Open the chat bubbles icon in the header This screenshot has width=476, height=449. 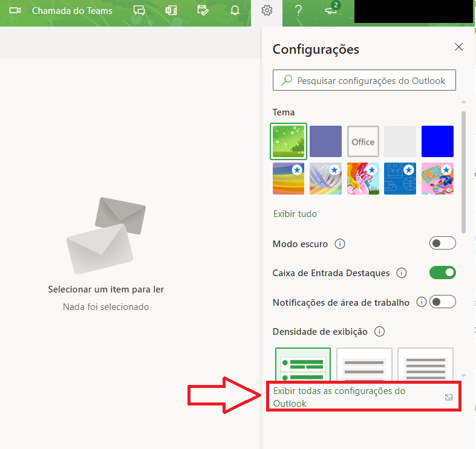coord(139,11)
